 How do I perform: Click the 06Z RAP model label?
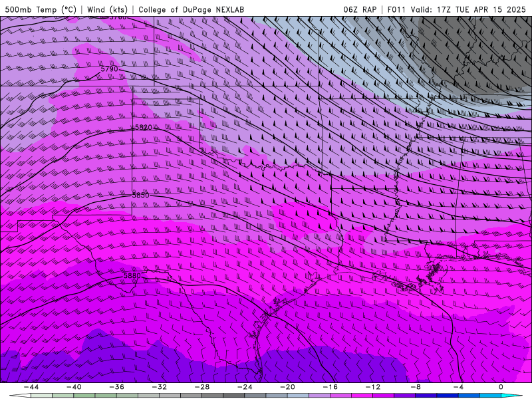[x=360, y=9]
